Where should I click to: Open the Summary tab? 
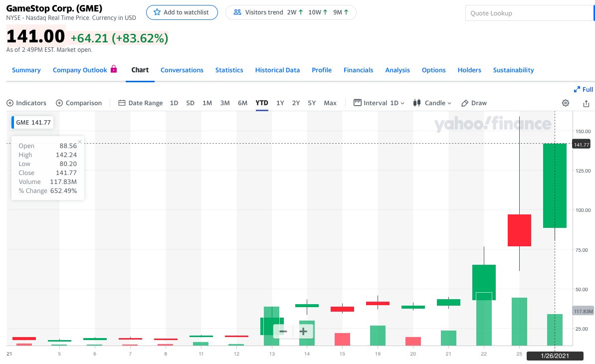click(26, 70)
